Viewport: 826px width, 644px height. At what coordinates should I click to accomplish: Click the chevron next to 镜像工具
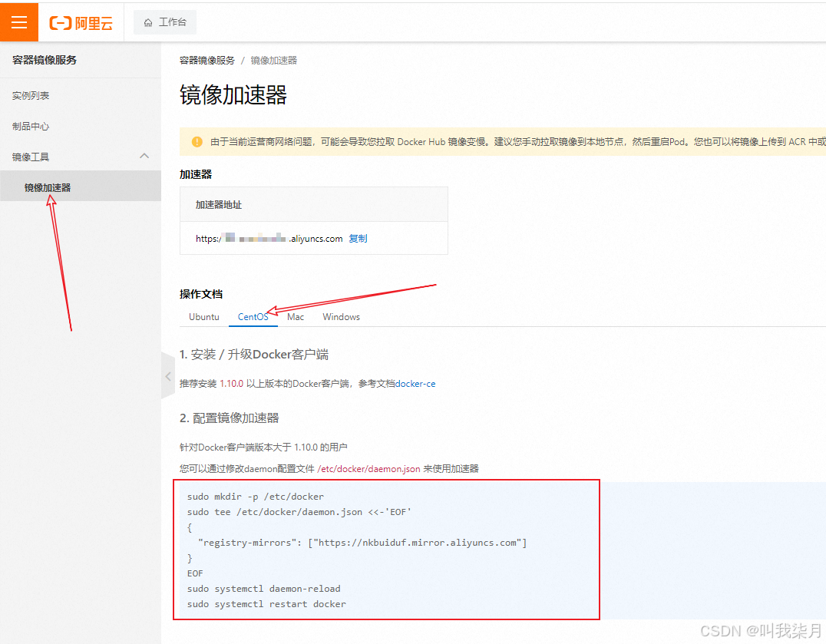coord(144,156)
